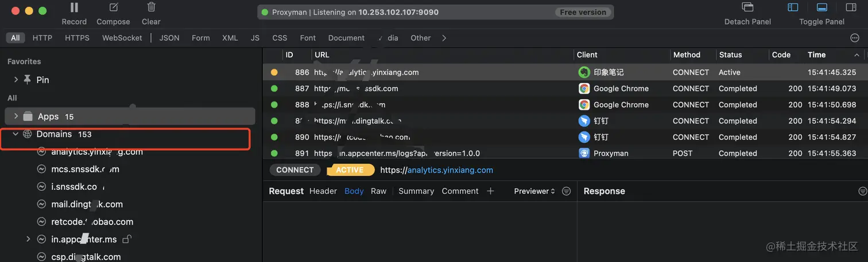Toggle the left sidebar panel icon
The height and width of the screenshot is (262, 868).
click(x=793, y=7)
